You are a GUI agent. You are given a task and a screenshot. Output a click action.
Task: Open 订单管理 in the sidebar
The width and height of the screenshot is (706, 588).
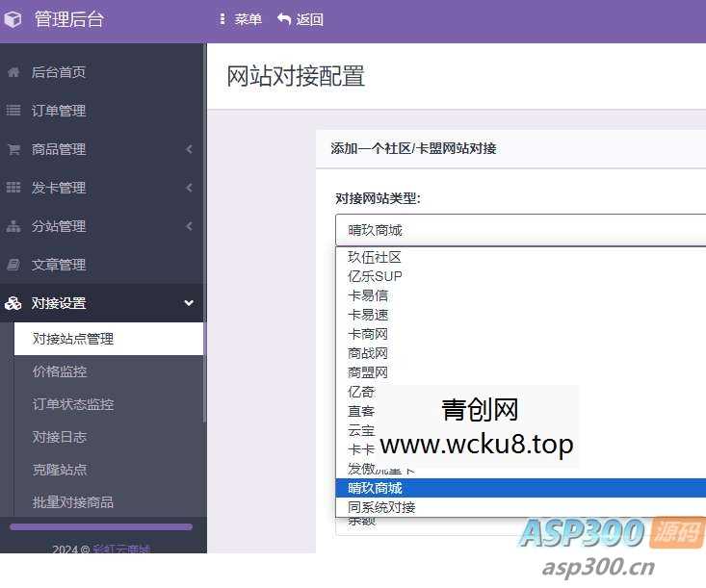(x=59, y=111)
